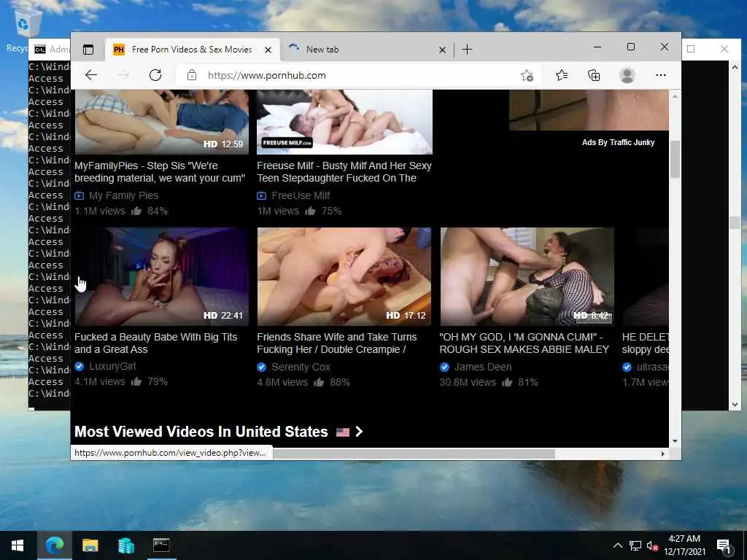Open Edge Settings and more menu
The image size is (747, 560).
click(x=660, y=75)
